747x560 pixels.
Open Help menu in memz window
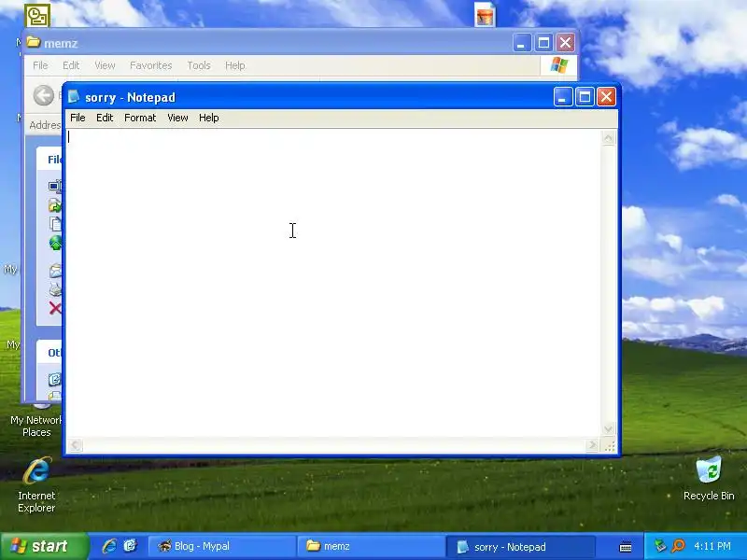pyautogui.click(x=235, y=65)
